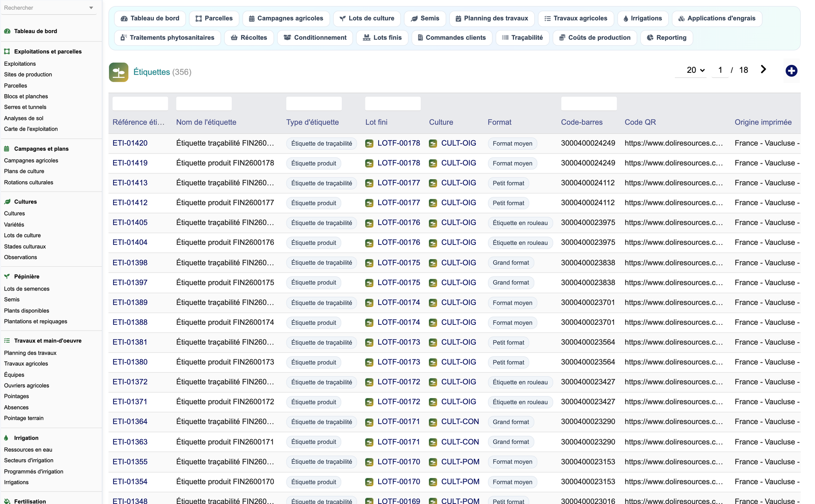815x504 pixels.
Task: Click the Tableau de bord gauge icon in sidebar
Action: point(7,31)
